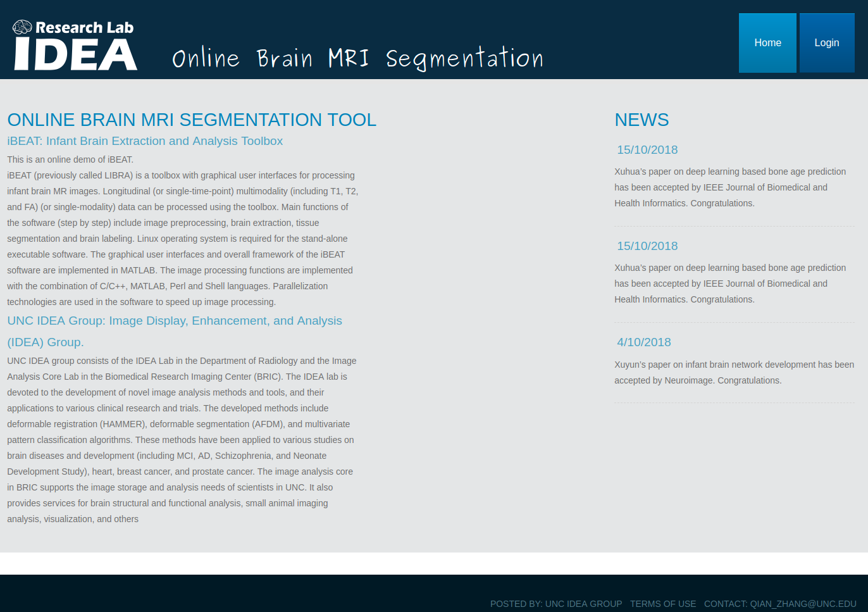Open the Terms of Use footer link
The width and height of the screenshot is (868, 612).
tap(663, 604)
